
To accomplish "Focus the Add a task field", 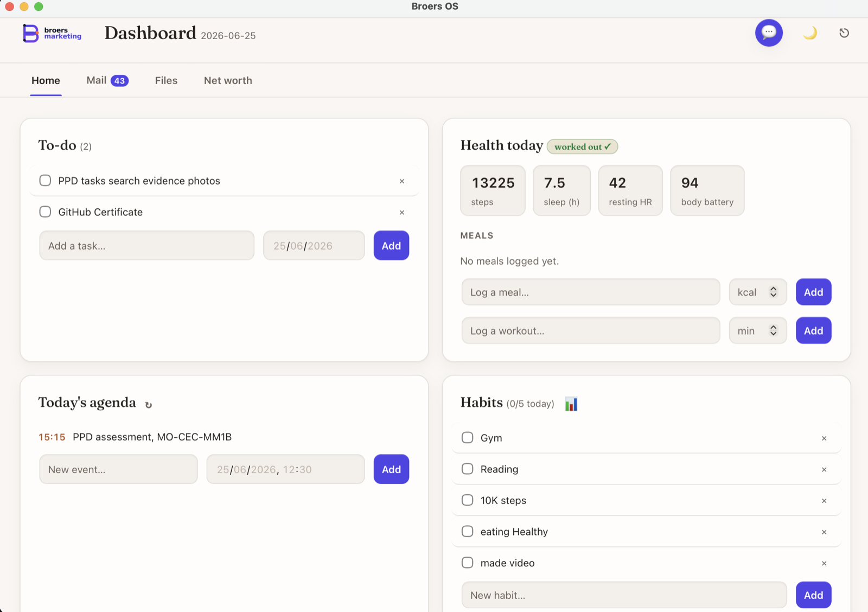I will (146, 246).
